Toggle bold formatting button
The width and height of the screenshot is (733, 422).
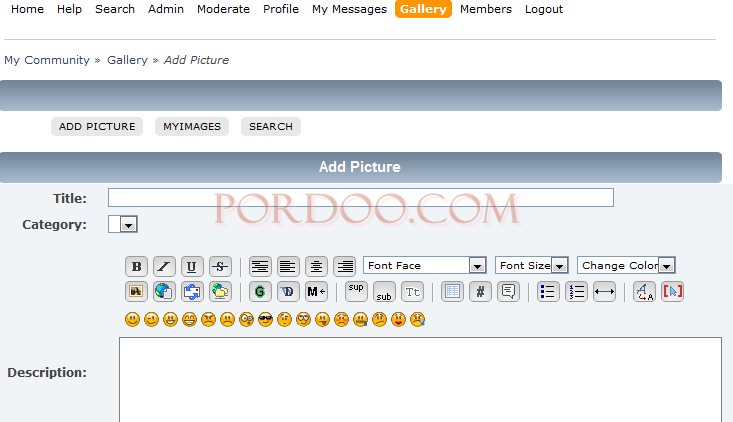click(137, 266)
